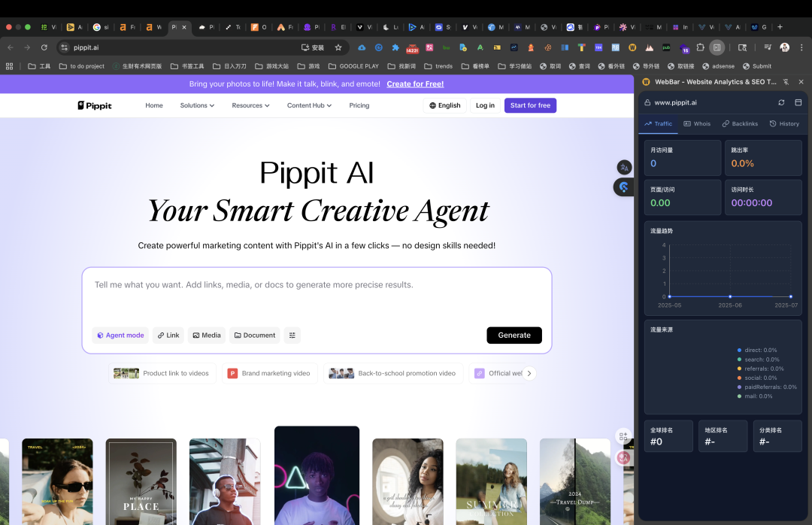Click the QR grid floating icon near thumbnails
The width and height of the screenshot is (812, 525).
click(623, 436)
